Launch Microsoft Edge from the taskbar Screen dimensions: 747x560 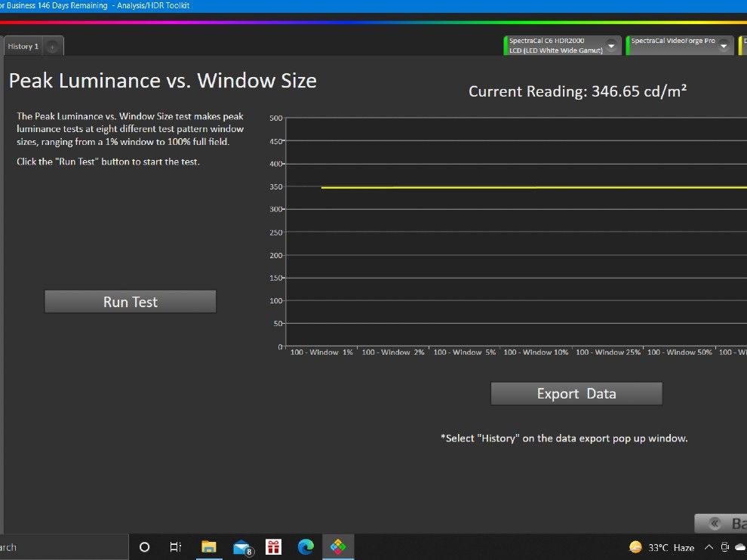[x=306, y=547]
